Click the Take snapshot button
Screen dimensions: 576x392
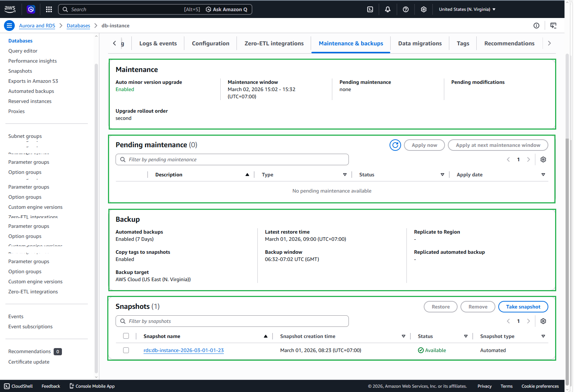523,307
